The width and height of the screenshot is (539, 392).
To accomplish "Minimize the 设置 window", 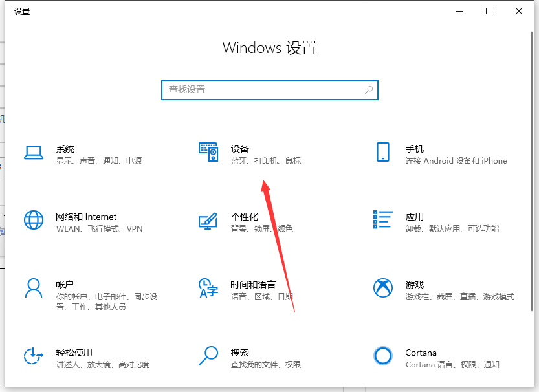I will (x=459, y=12).
